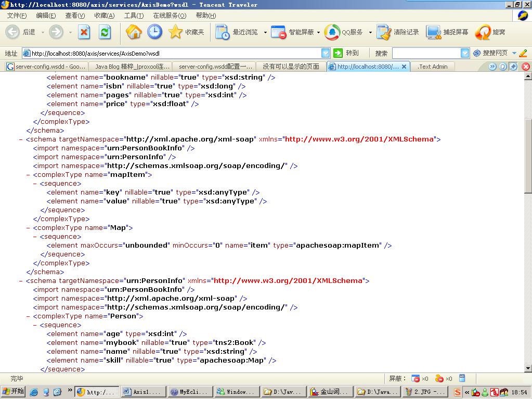Collapse complexType Map node
This screenshot has width=532, height=399.
coord(28,228)
